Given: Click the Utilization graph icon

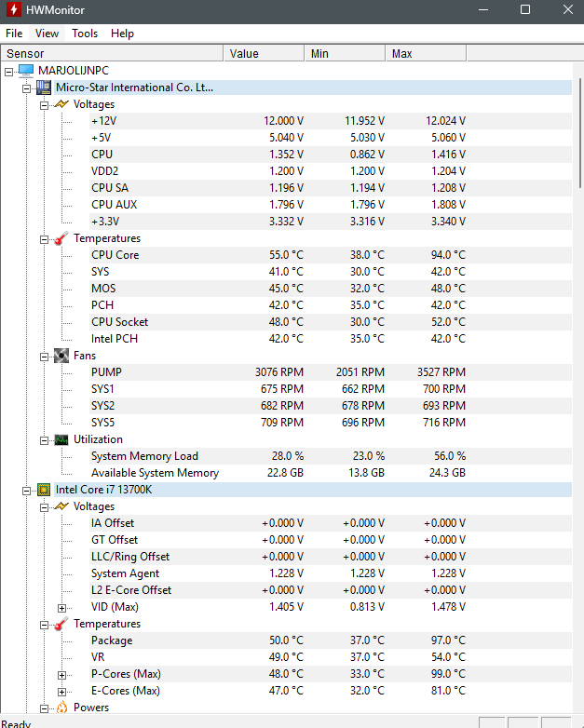Looking at the screenshot, I should pyautogui.click(x=61, y=439).
